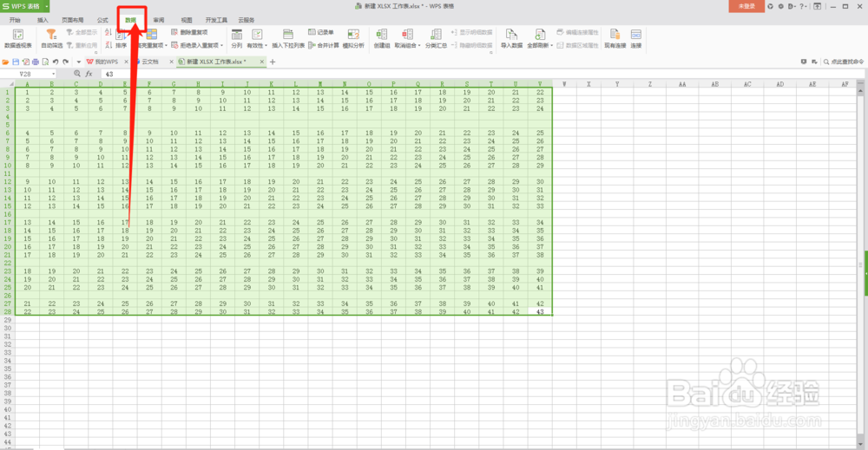Image resolution: width=868 pixels, height=450 pixels.
Task: Click the 点此查找命令 search command box
Action: point(845,62)
